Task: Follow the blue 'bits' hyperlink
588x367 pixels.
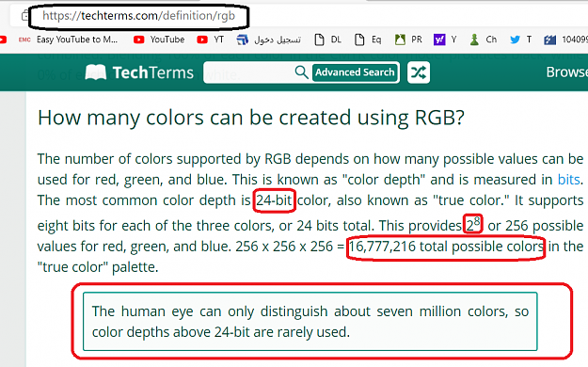Action: [x=569, y=180]
